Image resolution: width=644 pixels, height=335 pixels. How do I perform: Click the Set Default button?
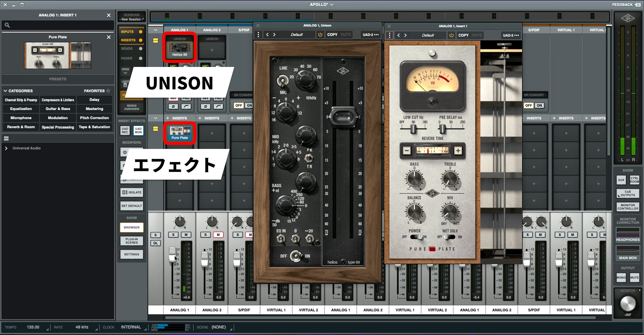pos(132,206)
